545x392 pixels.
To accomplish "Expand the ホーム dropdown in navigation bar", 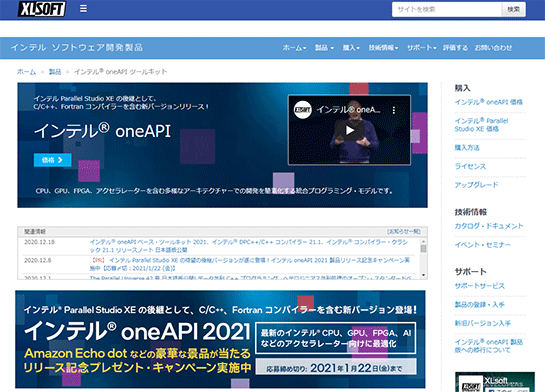I will click(294, 48).
